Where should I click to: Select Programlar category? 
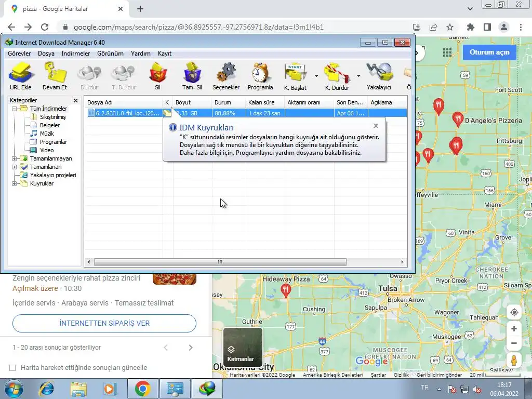(x=54, y=142)
